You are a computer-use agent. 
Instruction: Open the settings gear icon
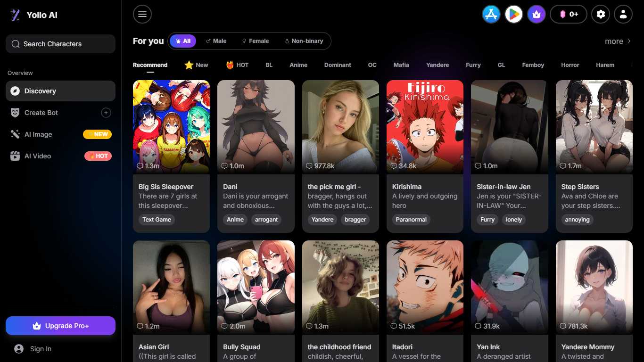(x=601, y=14)
